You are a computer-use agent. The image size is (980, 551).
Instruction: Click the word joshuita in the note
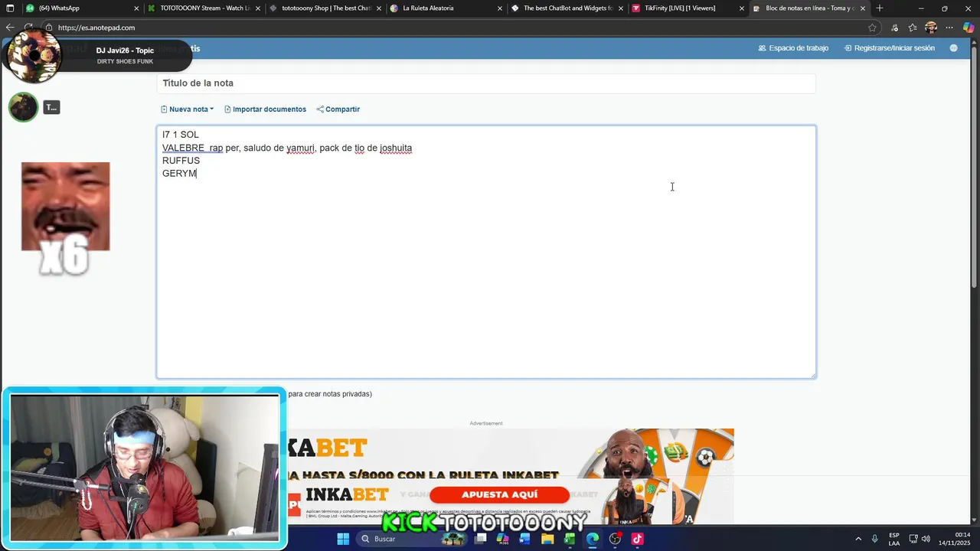[x=396, y=148]
